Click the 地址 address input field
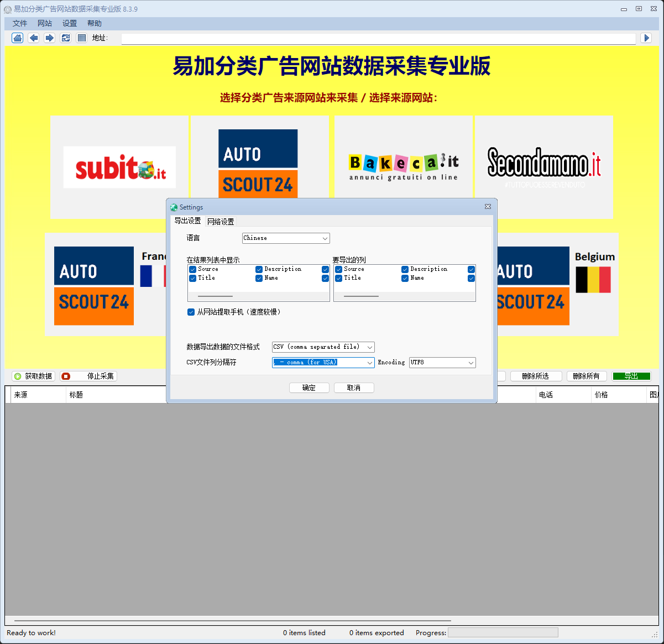Screen dimensions: 664x644 (x=378, y=38)
